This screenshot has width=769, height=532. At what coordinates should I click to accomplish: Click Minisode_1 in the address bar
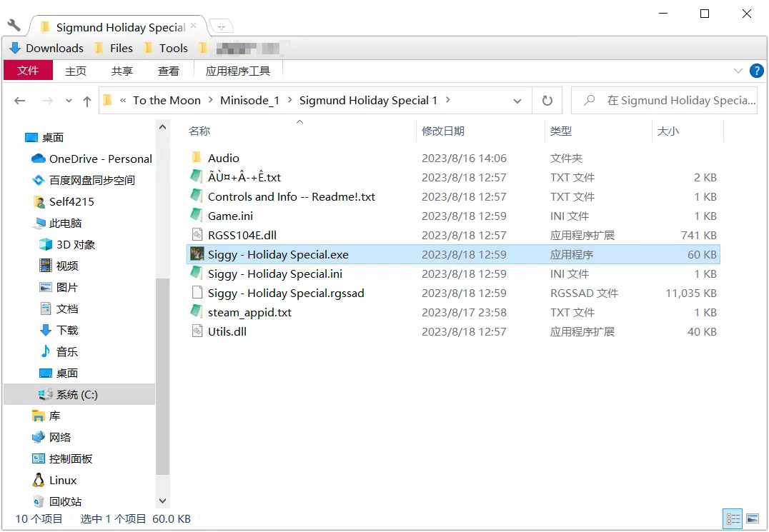249,101
